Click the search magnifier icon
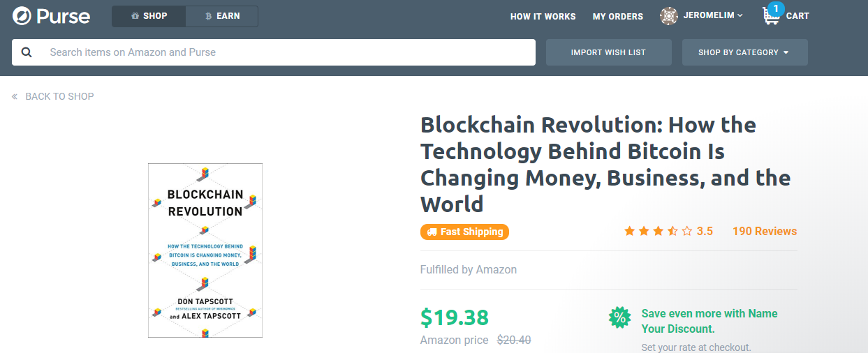Image resolution: width=868 pixels, height=353 pixels. point(27,52)
